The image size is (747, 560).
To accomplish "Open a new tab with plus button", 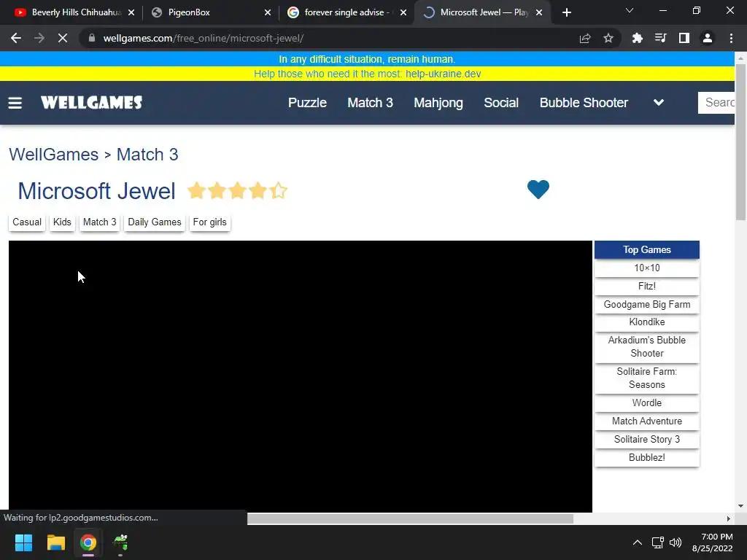I will tap(566, 12).
